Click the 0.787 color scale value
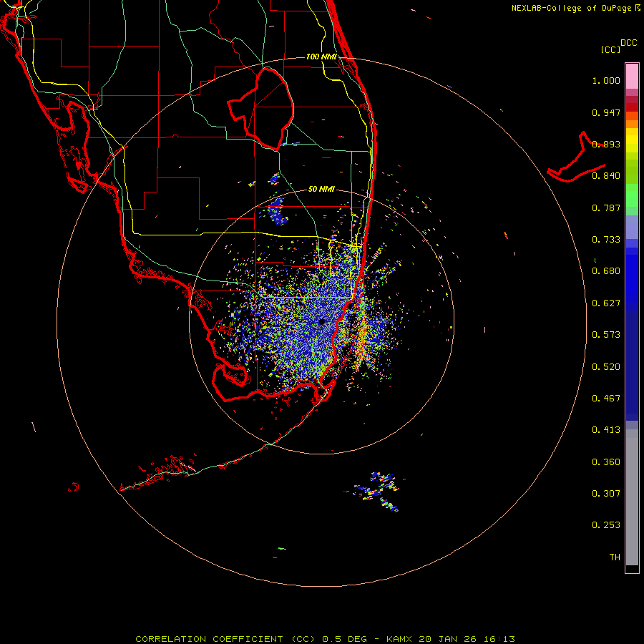 click(x=606, y=208)
